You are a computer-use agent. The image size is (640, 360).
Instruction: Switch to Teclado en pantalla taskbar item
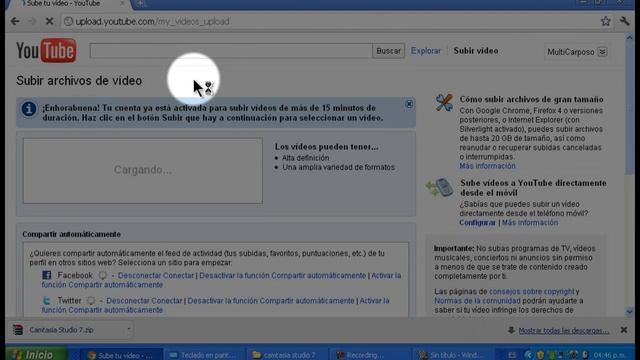click(x=203, y=355)
